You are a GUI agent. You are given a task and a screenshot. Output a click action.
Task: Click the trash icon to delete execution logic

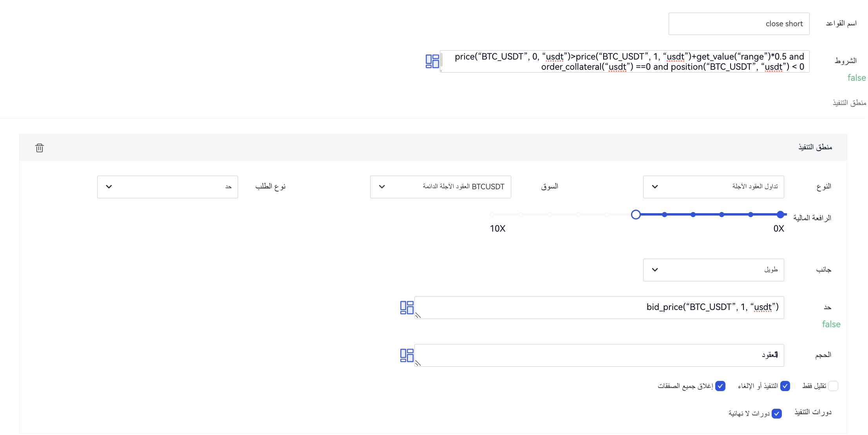pyautogui.click(x=40, y=148)
